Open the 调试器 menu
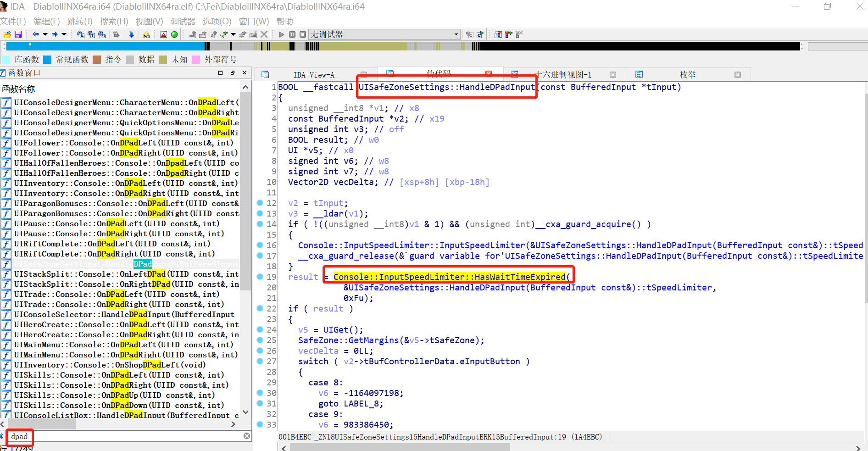The height and width of the screenshot is (451, 868). 183,21
